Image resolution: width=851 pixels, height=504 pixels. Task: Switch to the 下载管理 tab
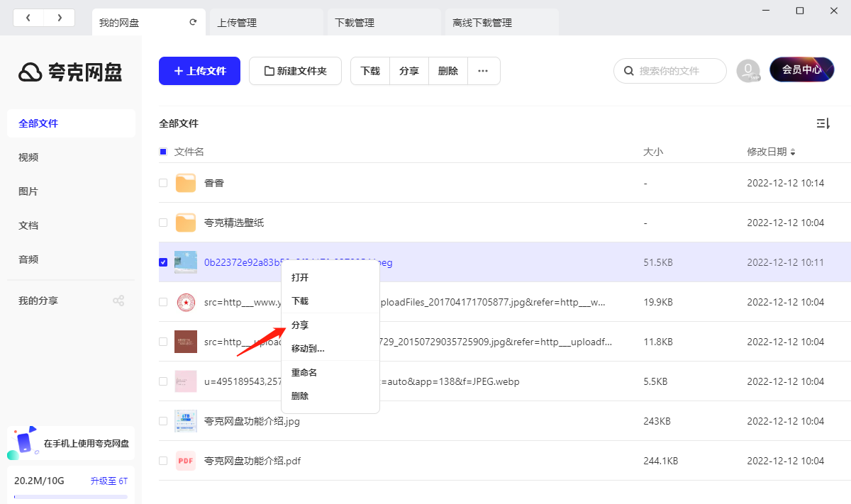pyautogui.click(x=383, y=22)
